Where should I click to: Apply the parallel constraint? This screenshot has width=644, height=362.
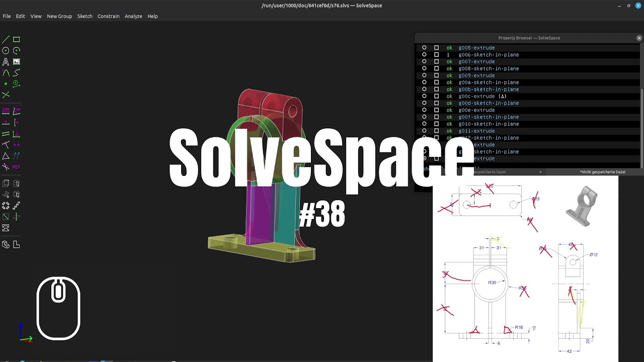click(x=6, y=133)
